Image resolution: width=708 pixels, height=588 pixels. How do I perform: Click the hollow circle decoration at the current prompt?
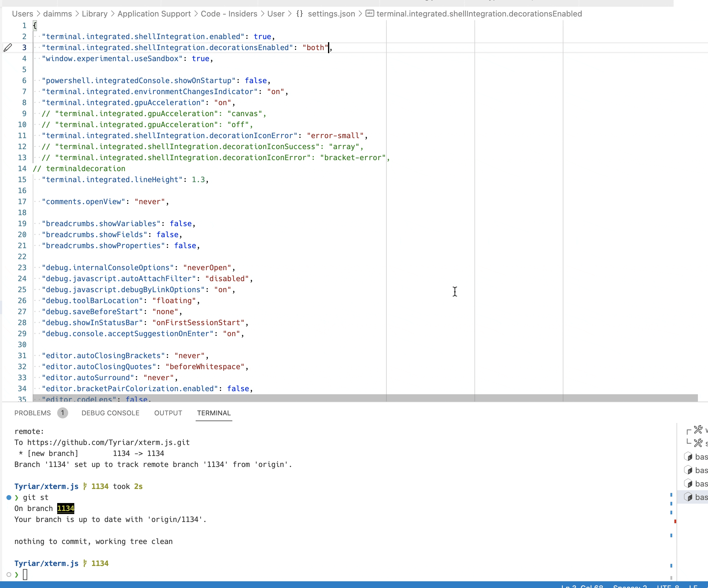(x=9, y=575)
